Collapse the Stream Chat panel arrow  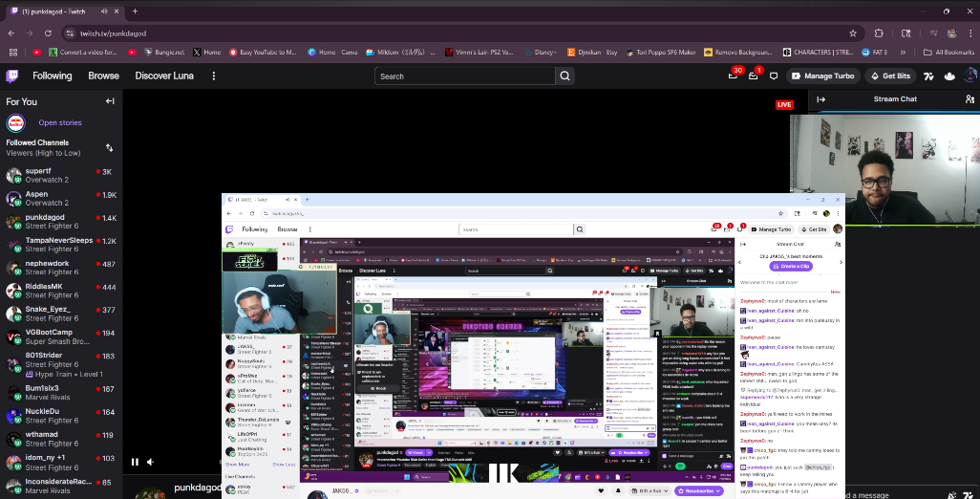pos(820,99)
